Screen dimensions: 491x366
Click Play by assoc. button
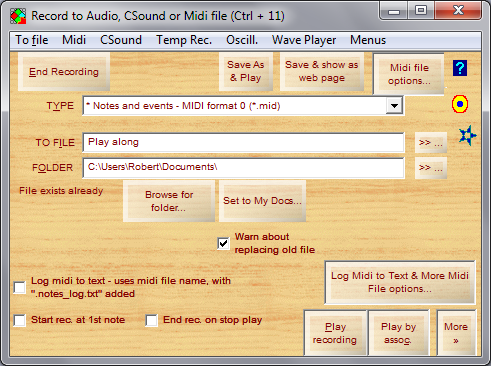click(x=398, y=333)
